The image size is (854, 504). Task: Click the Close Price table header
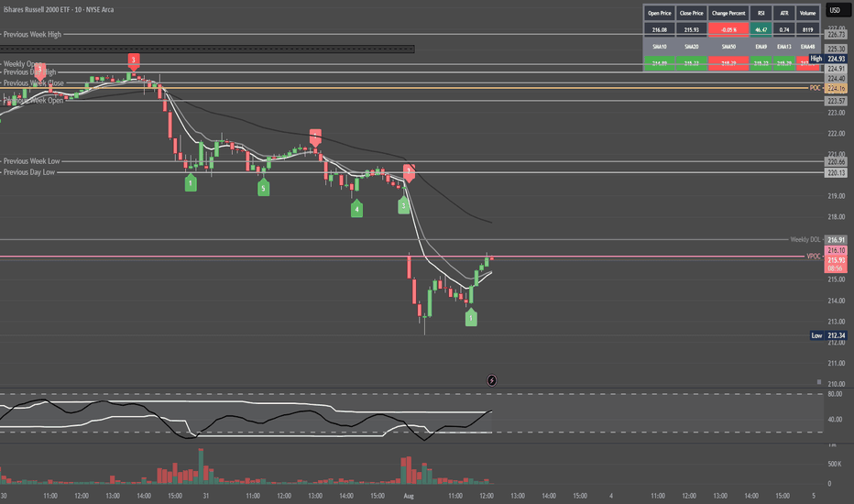click(x=691, y=13)
